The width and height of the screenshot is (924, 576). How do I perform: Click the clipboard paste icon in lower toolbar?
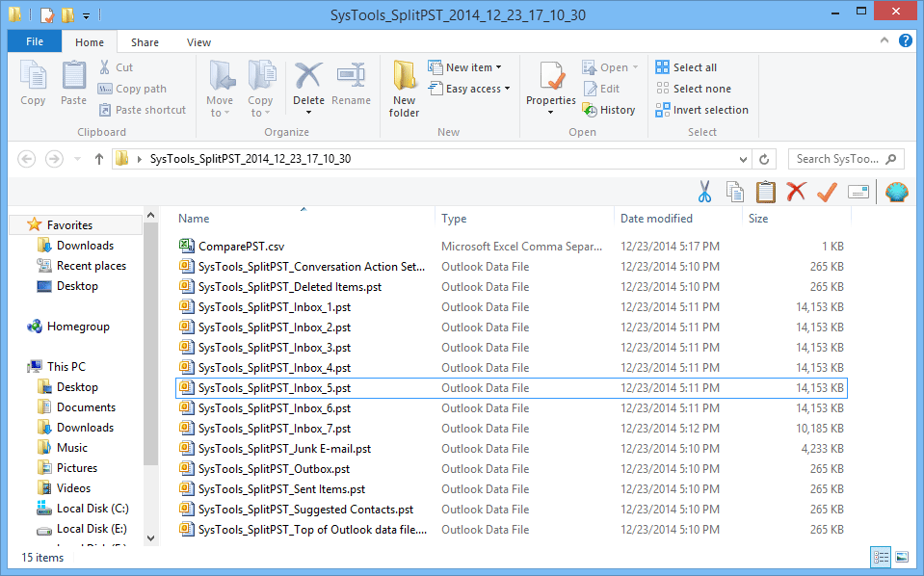point(765,192)
